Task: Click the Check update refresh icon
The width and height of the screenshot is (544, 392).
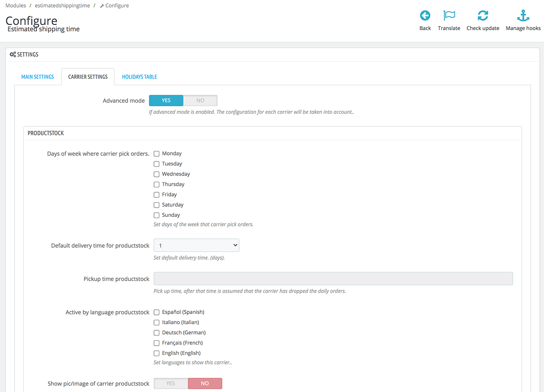Action: point(483,16)
